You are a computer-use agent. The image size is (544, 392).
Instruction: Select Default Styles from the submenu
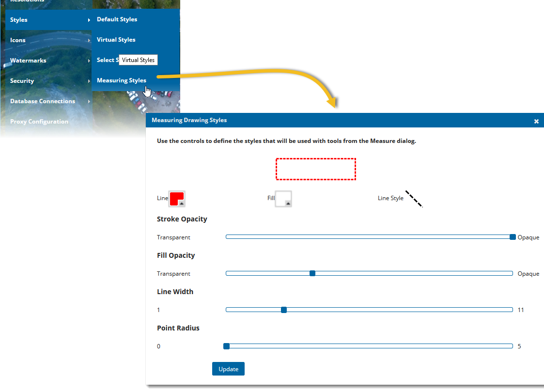click(117, 19)
